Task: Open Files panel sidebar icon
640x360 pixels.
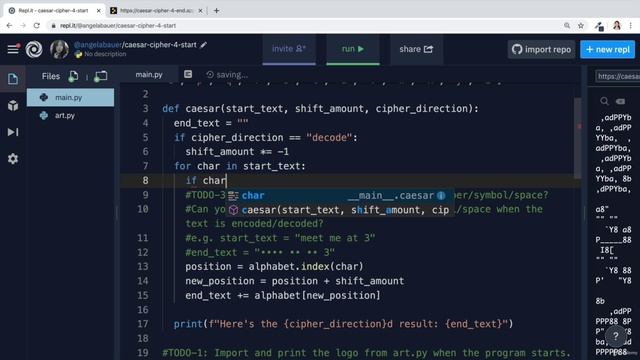Action: pos(13,79)
